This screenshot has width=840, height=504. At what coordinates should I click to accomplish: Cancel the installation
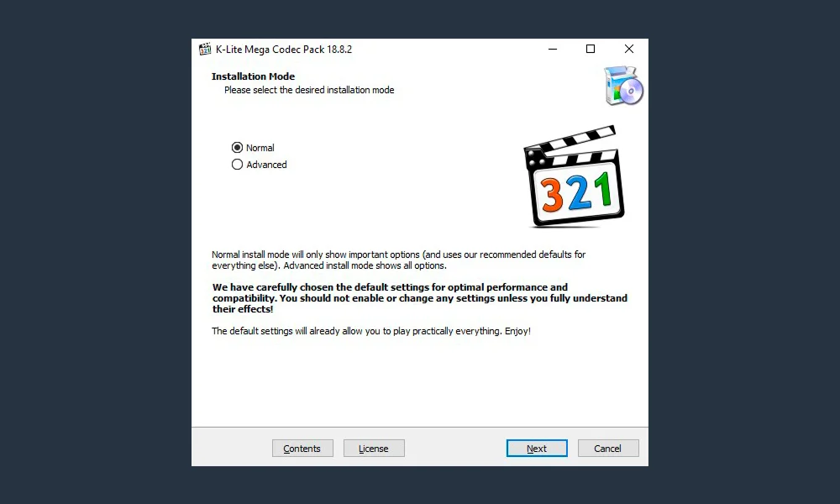(x=608, y=449)
